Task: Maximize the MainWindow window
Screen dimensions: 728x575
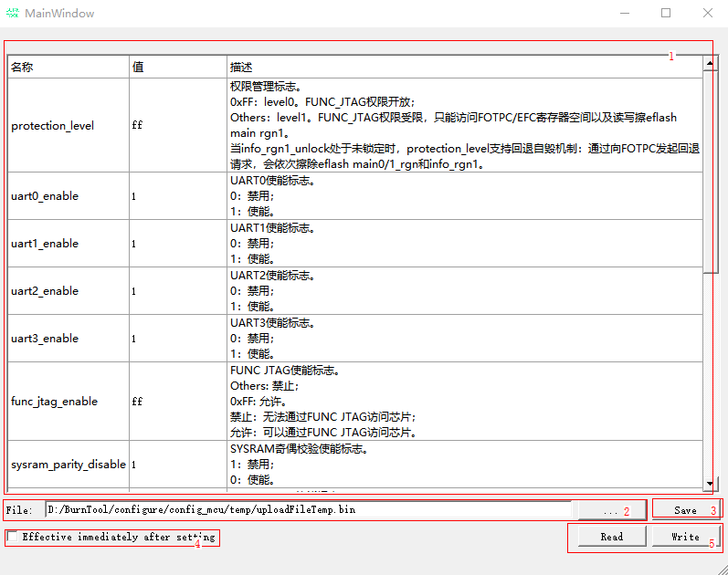Action: click(x=666, y=14)
